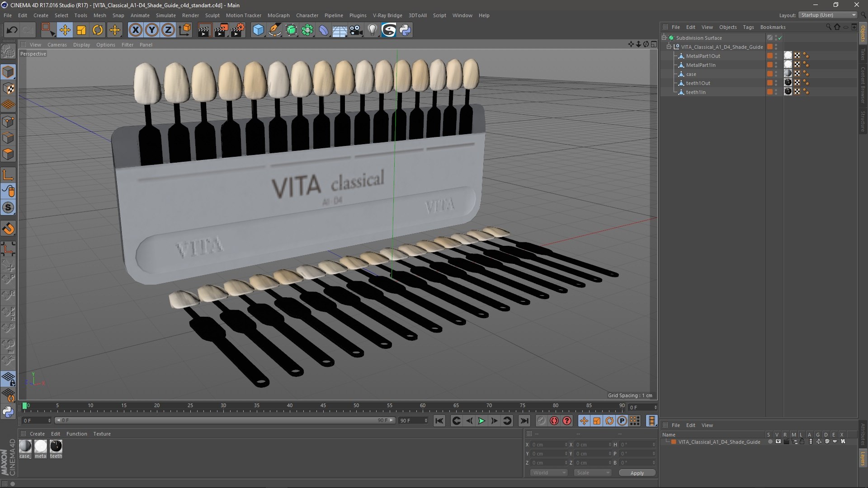Click the Enable Axis icon
The width and height of the screenshot is (868, 488).
click(8, 175)
